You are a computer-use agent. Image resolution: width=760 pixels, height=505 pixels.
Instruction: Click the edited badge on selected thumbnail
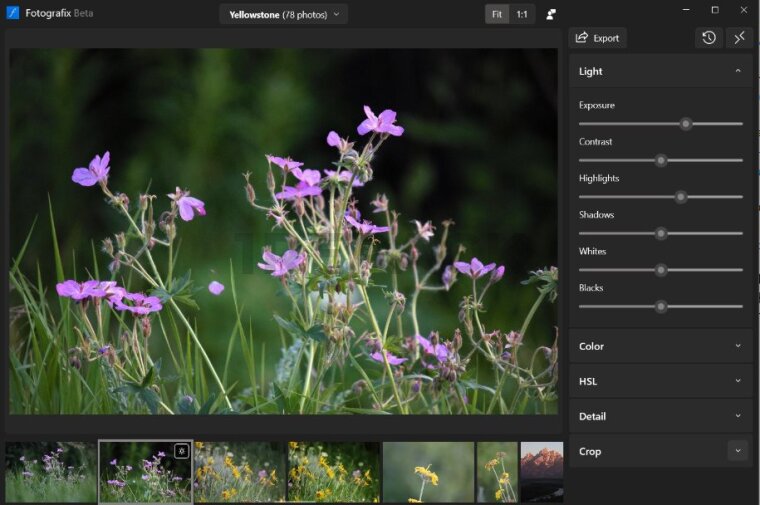coord(181,451)
